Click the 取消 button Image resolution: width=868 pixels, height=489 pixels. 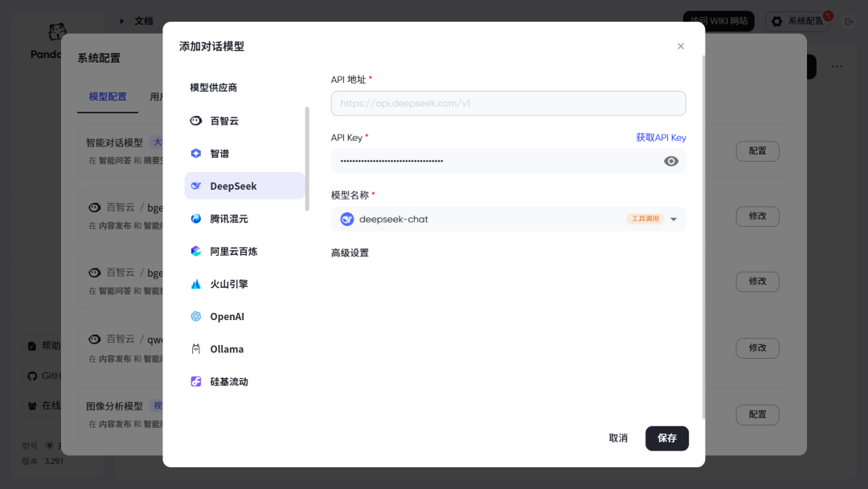click(618, 438)
